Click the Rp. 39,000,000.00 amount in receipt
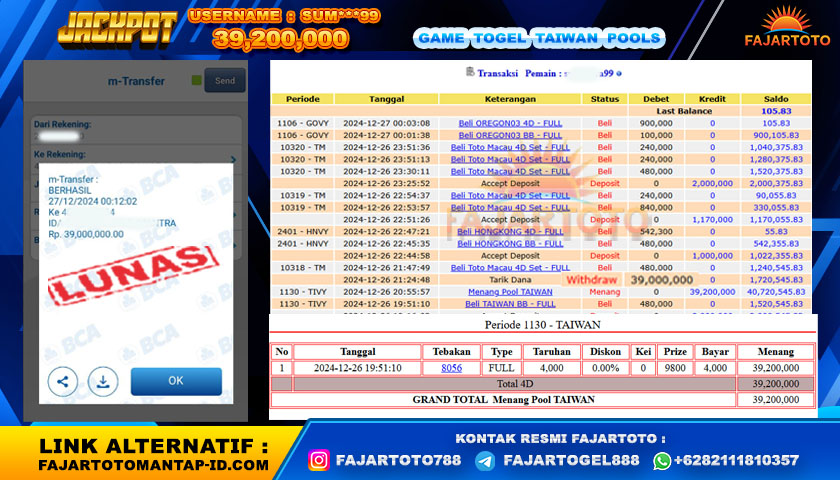This screenshot has height=480, width=840. (x=86, y=235)
